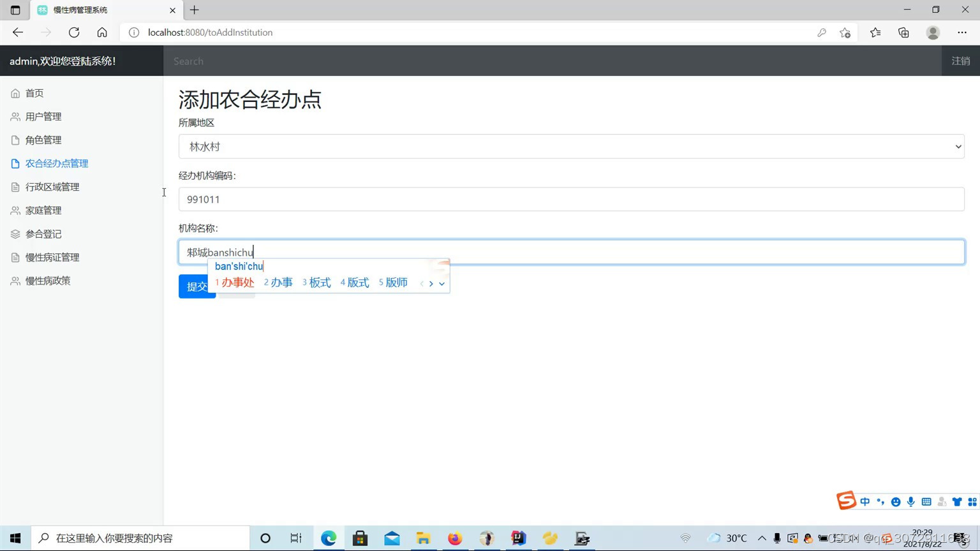The width and height of the screenshot is (980, 551).
Task: Reload the current page
Action: [x=74, y=33]
